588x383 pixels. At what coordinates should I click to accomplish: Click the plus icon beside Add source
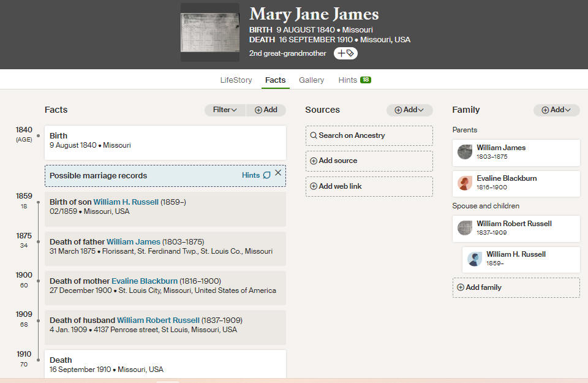coord(314,161)
